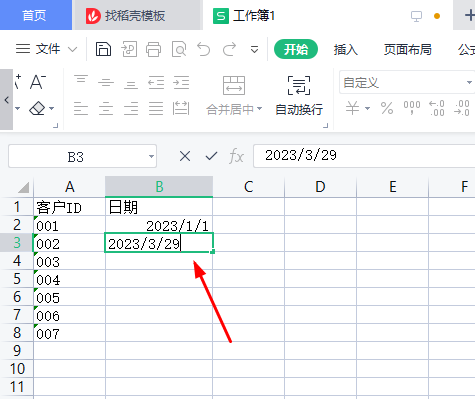Click the increase decimal places icon
The image size is (475, 399).
click(x=437, y=109)
